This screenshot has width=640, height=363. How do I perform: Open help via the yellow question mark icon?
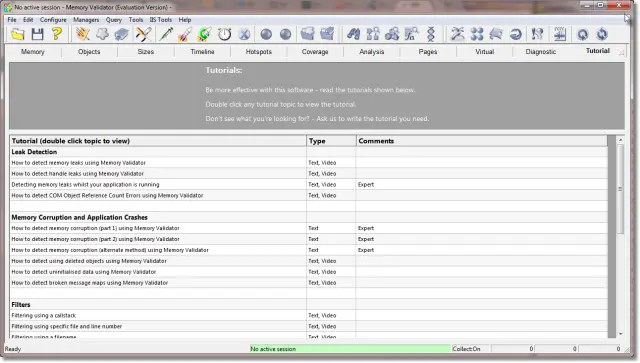[x=57, y=34]
